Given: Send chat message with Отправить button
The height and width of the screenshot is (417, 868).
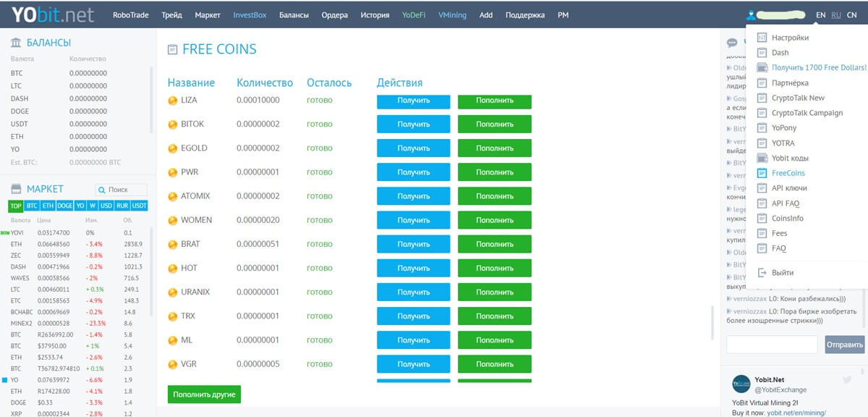Looking at the screenshot, I should click(x=845, y=345).
